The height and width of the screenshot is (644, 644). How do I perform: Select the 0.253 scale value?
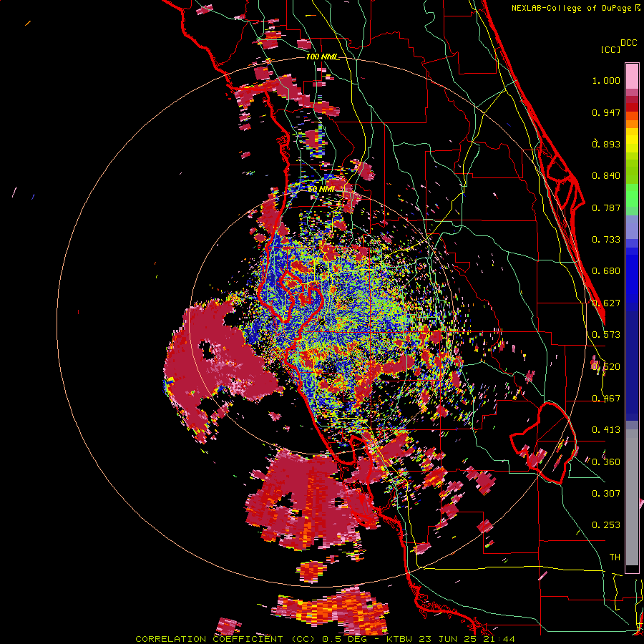coord(606,525)
